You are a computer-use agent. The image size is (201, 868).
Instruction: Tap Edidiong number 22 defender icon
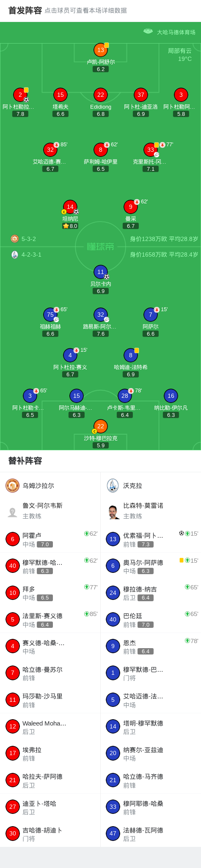coord(100,95)
